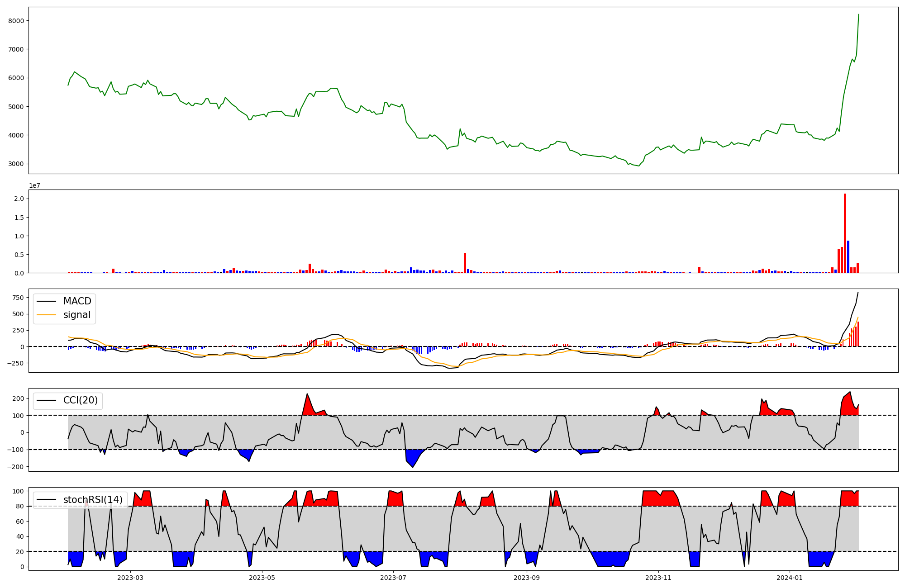Click the 2023-07 date axis label
The width and height of the screenshot is (905, 588).
coord(393,578)
